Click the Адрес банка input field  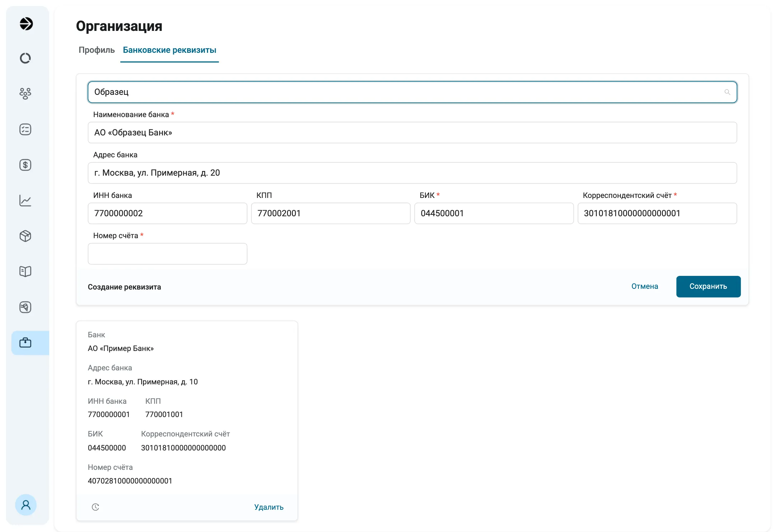point(412,173)
